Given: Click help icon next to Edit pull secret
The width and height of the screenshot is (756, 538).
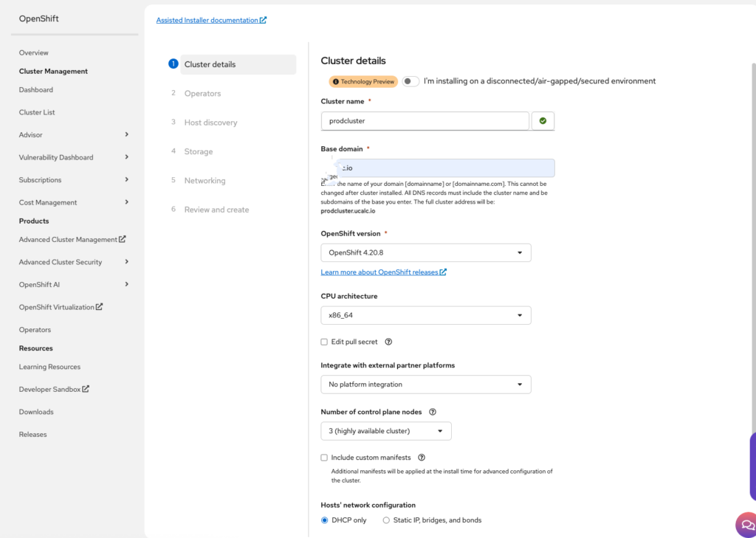Looking at the screenshot, I should point(388,342).
